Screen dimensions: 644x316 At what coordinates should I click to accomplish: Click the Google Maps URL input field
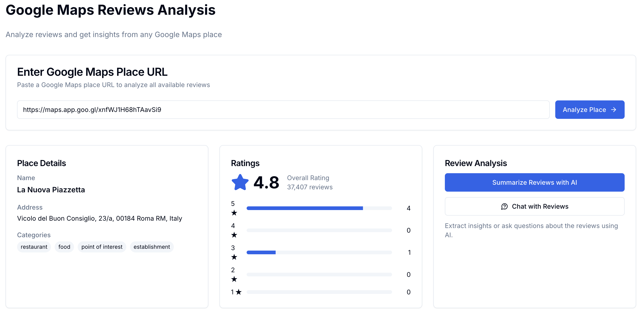click(283, 110)
